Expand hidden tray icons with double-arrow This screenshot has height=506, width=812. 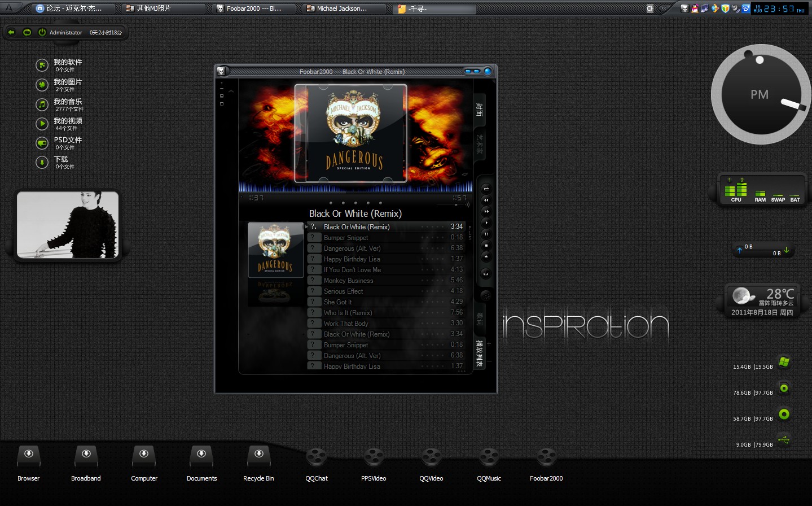pyautogui.click(x=665, y=8)
